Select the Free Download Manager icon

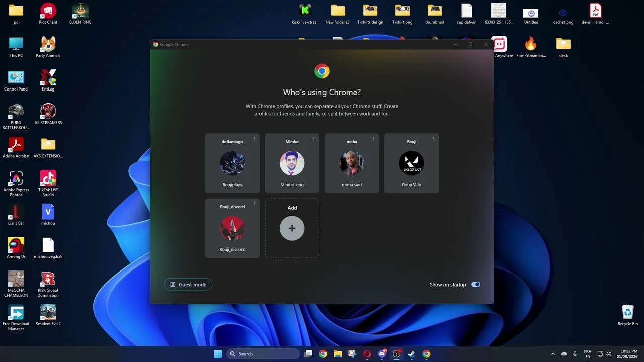pos(16,318)
